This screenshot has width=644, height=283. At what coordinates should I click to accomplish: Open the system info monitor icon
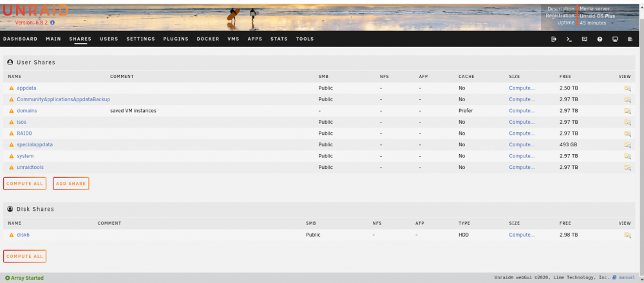pos(615,39)
